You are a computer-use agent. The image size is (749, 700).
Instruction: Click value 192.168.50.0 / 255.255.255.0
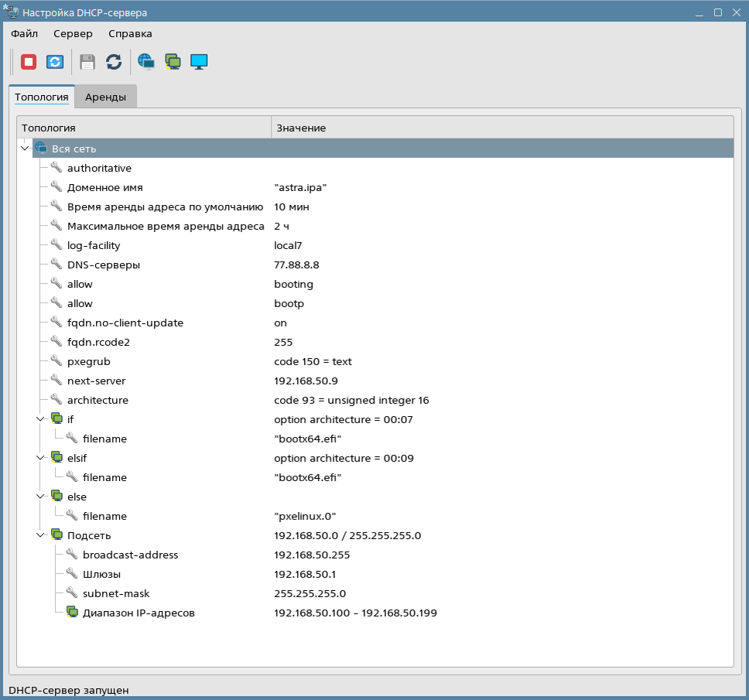pos(347,536)
